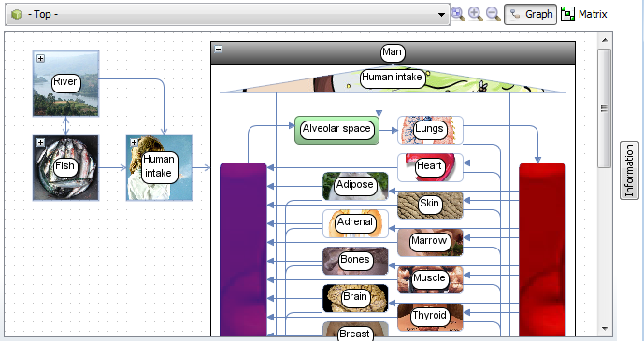Click the zoom out magnifier icon
The width and height of the screenshot is (644, 341).
(x=493, y=14)
